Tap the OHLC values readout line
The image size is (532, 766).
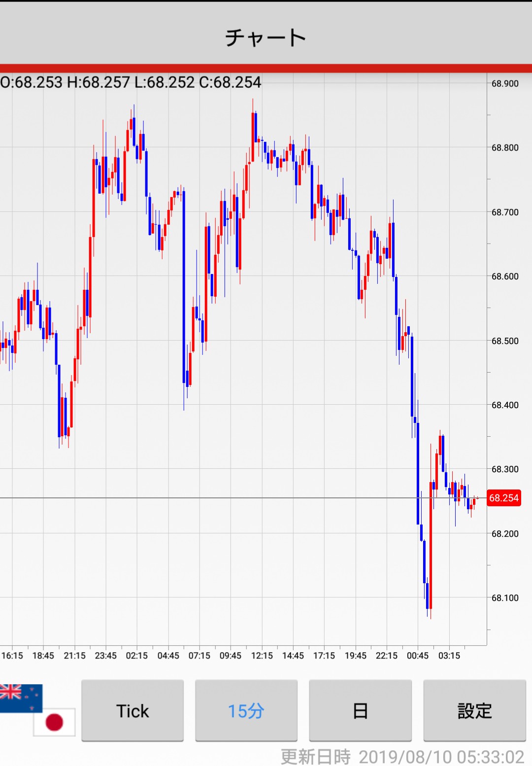pyautogui.click(x=131, y=82)
